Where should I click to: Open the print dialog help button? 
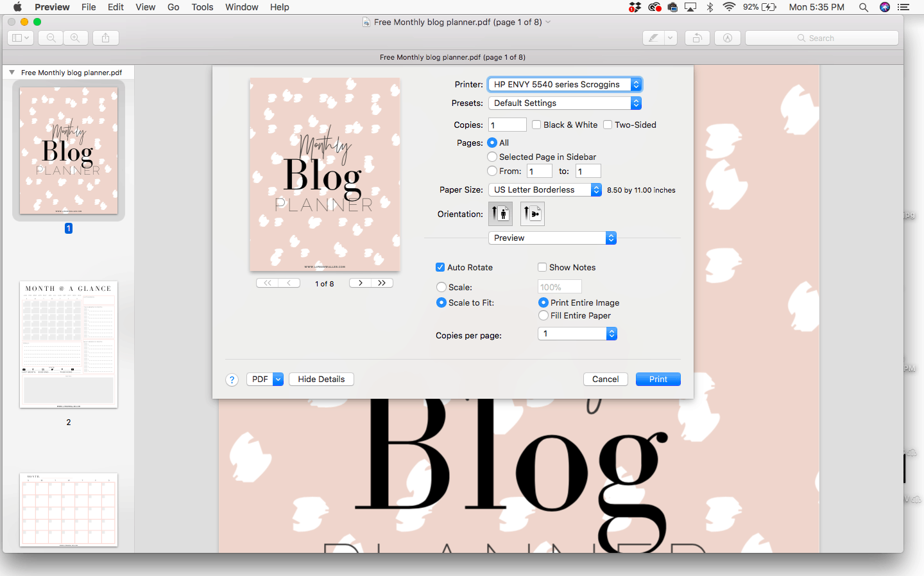[232, 380]
